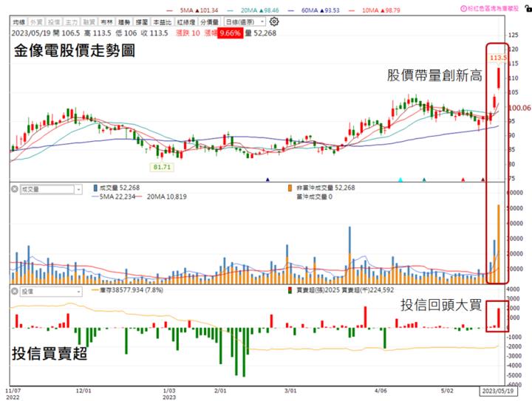Click the 60MA ▲93.53 legend entry
This screenshot has width=532, height=401.
coord(314,10)
